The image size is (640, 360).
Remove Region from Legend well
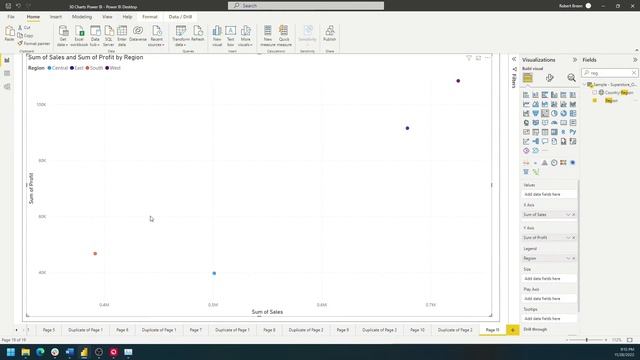(573, 258)
